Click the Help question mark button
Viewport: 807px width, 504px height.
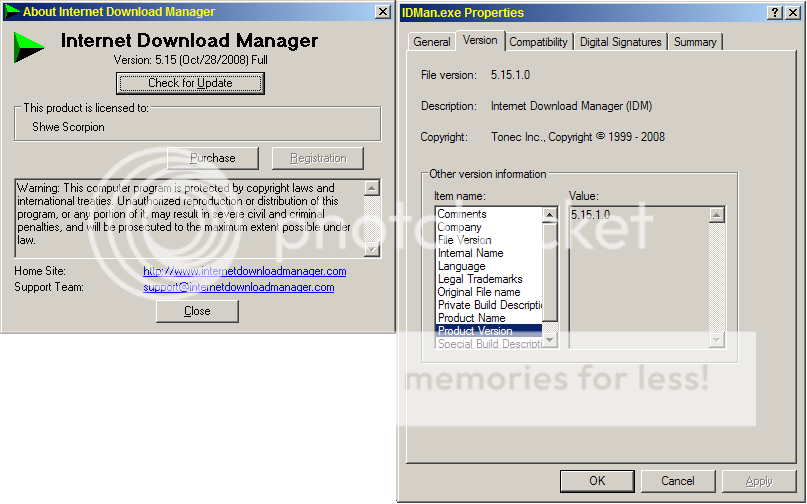coord(777,12)
